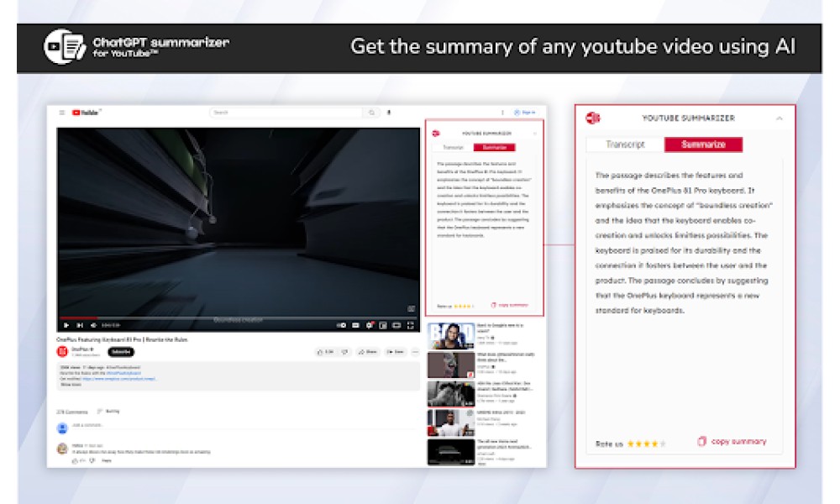The image size is (840, 504).
Task: Click the Add a comment field
Action: click(x=244, y=425)
